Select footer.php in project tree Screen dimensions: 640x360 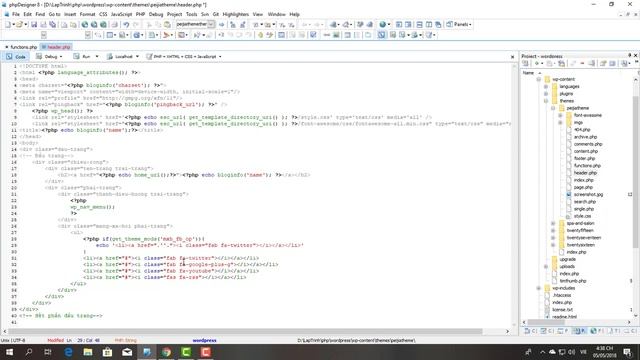[x=584, y=158]
